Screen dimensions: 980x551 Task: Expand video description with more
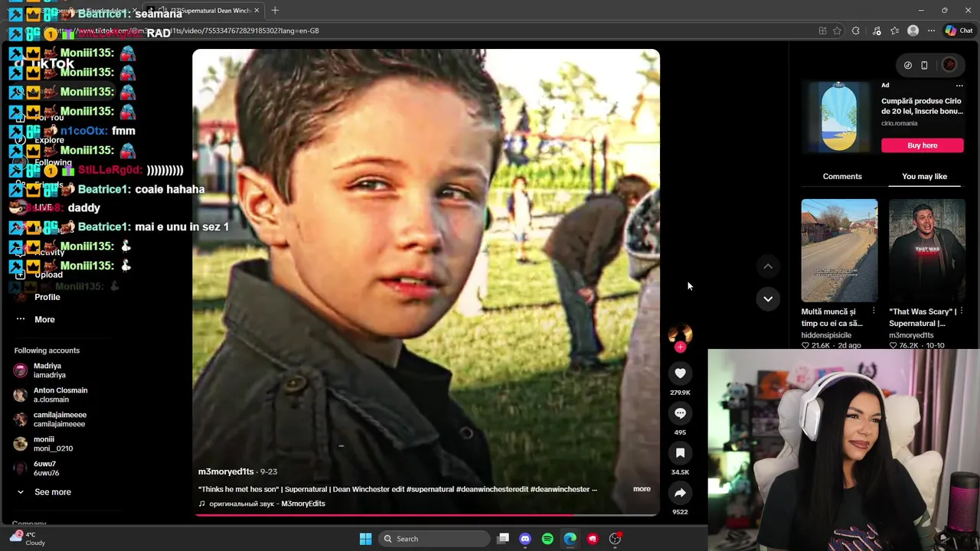tap(642, 489)
